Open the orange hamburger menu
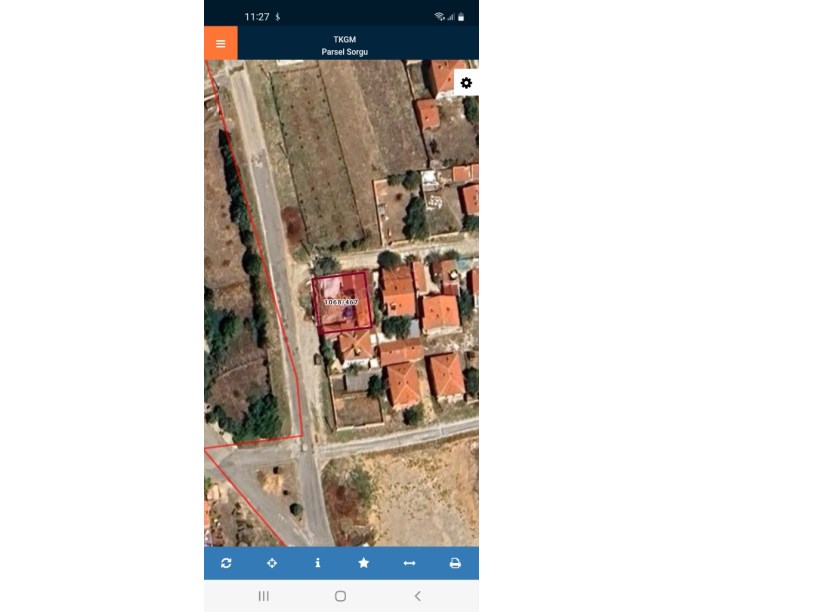 pyautogui.click(x=220, y=43)
